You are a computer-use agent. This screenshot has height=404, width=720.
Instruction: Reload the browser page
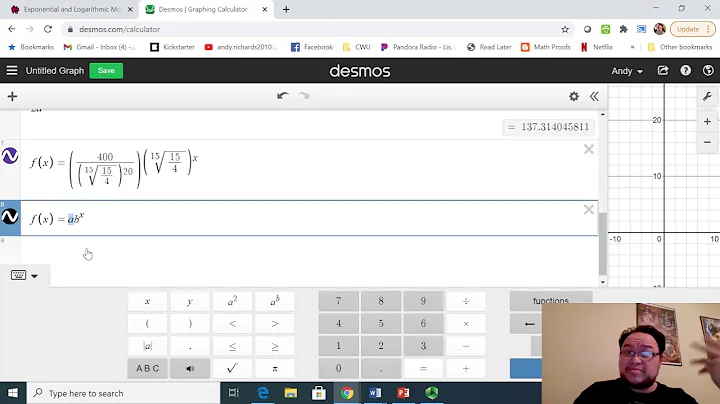click(x=48, y=29)
